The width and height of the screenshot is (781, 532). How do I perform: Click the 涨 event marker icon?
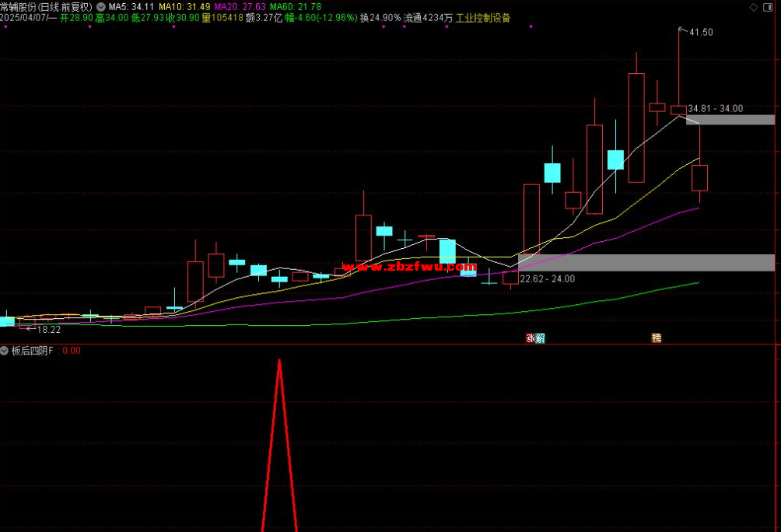tap(531, 338)
